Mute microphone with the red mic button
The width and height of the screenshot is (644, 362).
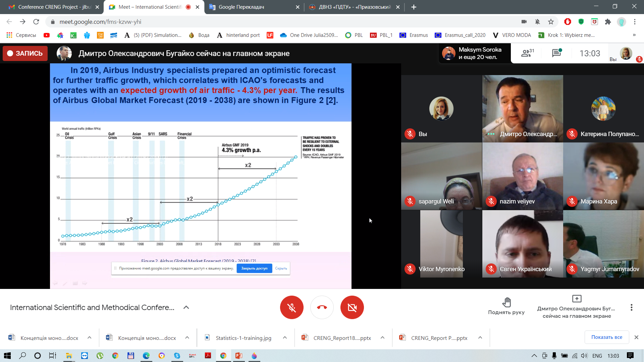[291, 307]
